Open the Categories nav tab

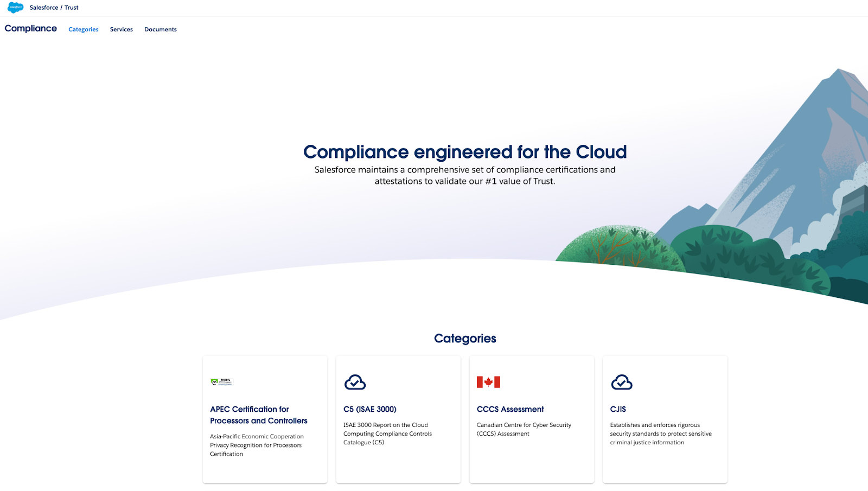click(x=84, y=29)
